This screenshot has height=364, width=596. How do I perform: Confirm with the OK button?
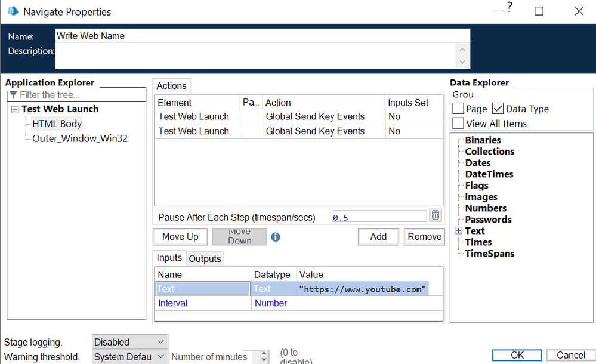517,355
